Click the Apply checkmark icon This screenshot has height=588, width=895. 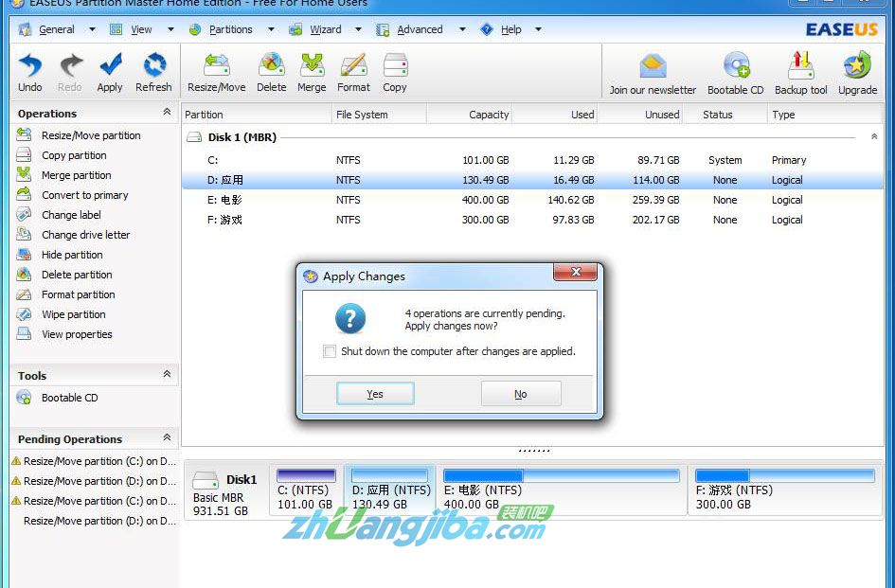click(x=110, y=66)
